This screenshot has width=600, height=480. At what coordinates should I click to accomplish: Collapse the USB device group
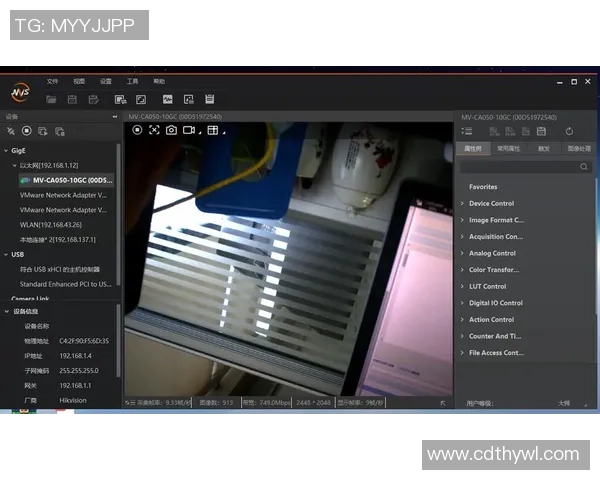5,254
